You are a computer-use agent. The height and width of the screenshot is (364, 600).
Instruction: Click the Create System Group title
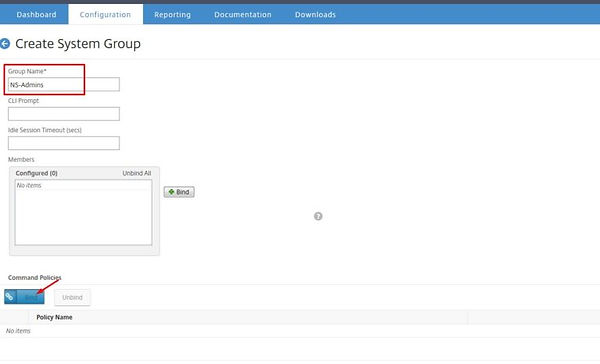point(78,44)
